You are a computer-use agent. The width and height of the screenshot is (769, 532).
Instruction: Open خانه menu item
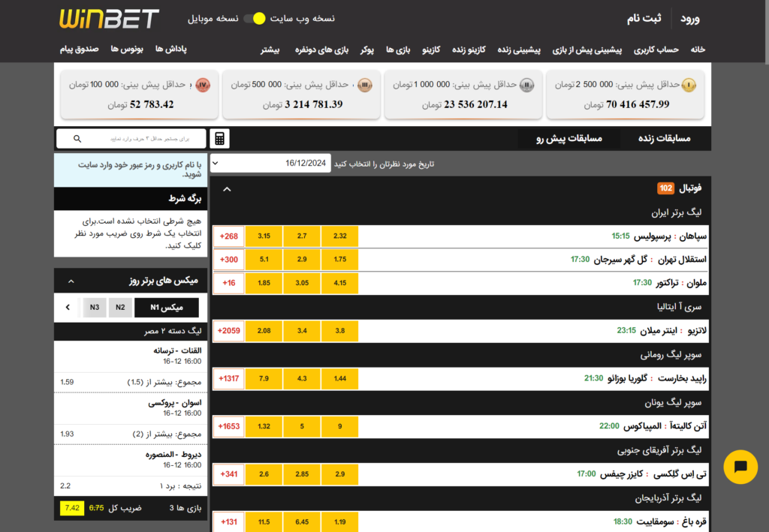pos(698,50)
